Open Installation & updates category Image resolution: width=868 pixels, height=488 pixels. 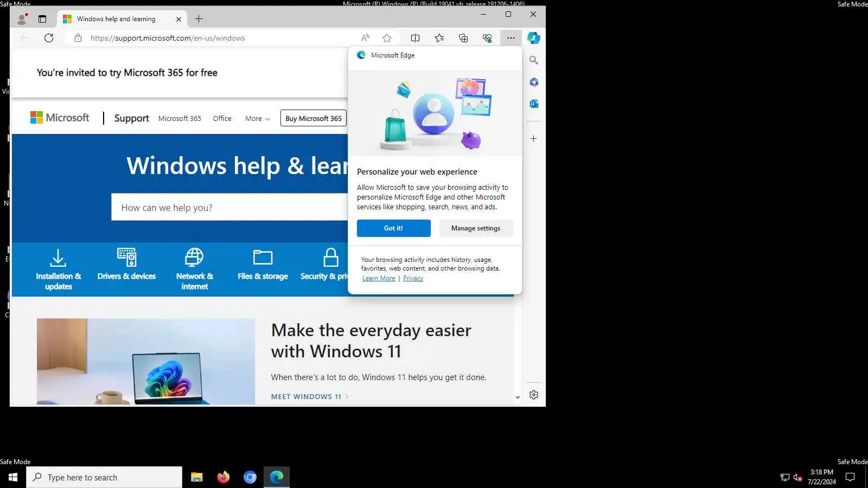coord(58,269)
